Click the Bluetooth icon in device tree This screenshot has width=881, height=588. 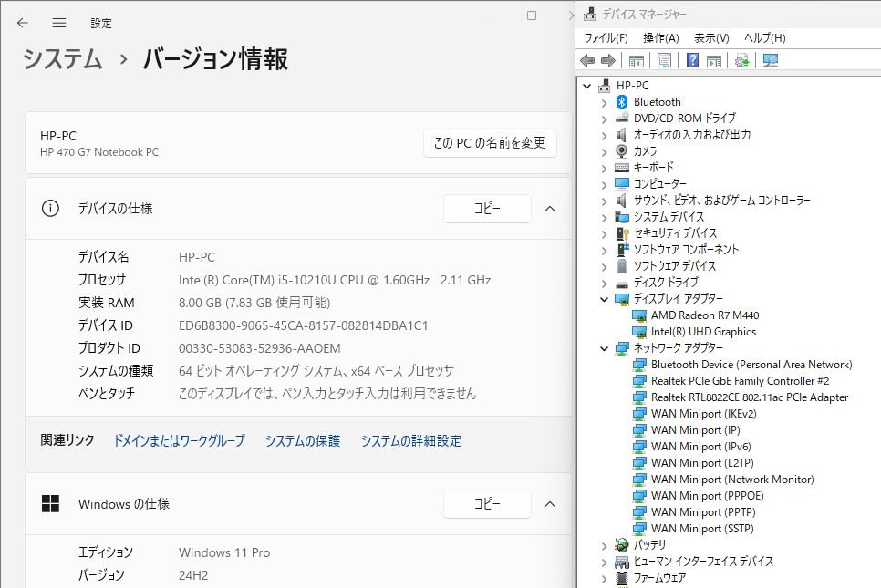[621, 102]
